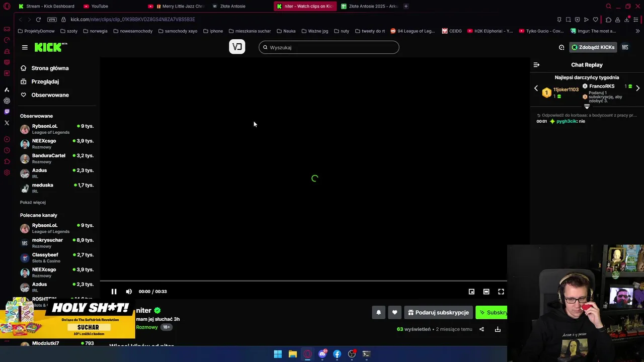Open a new browser tab
Viewport: 644px width, 362px height.
[406, 6]
